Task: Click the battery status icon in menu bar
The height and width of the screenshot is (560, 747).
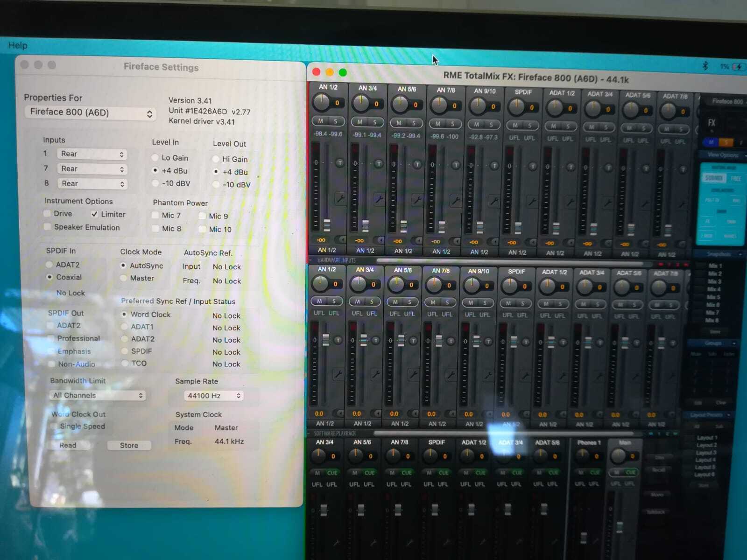Action: click(739, 67)
